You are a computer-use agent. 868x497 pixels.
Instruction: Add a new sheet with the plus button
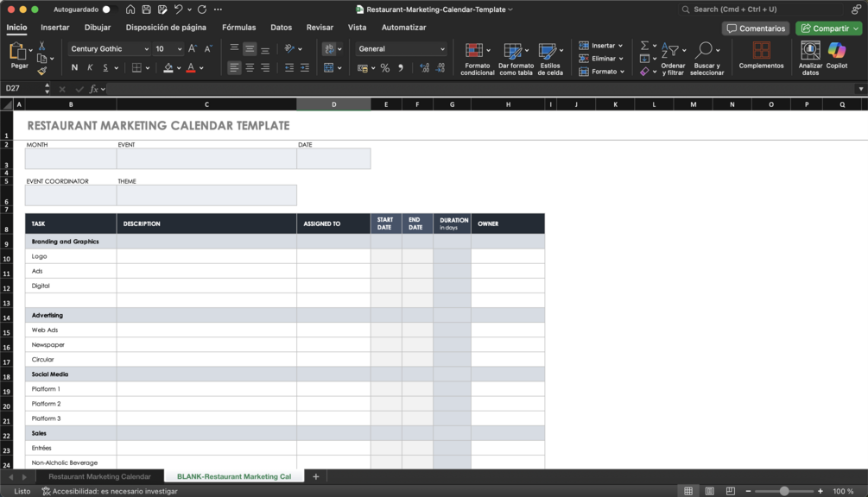pyautogui.click(x=315, y=476)
